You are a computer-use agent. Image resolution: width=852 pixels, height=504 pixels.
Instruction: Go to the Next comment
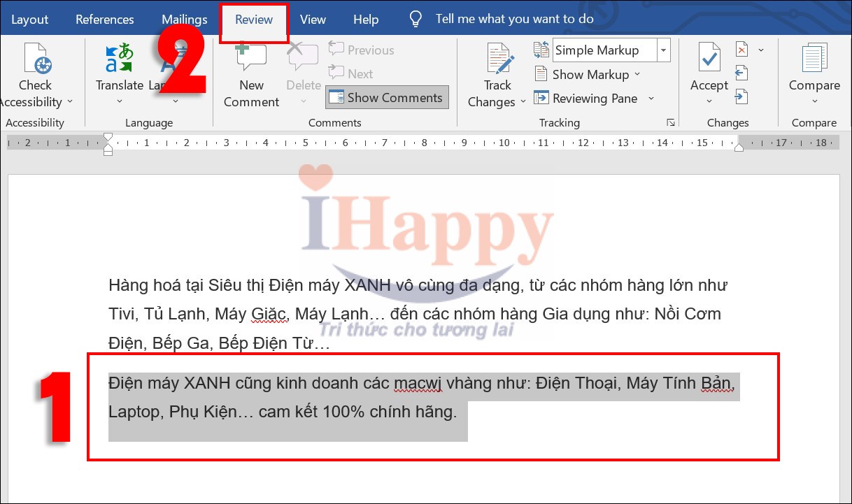(351, 73)
